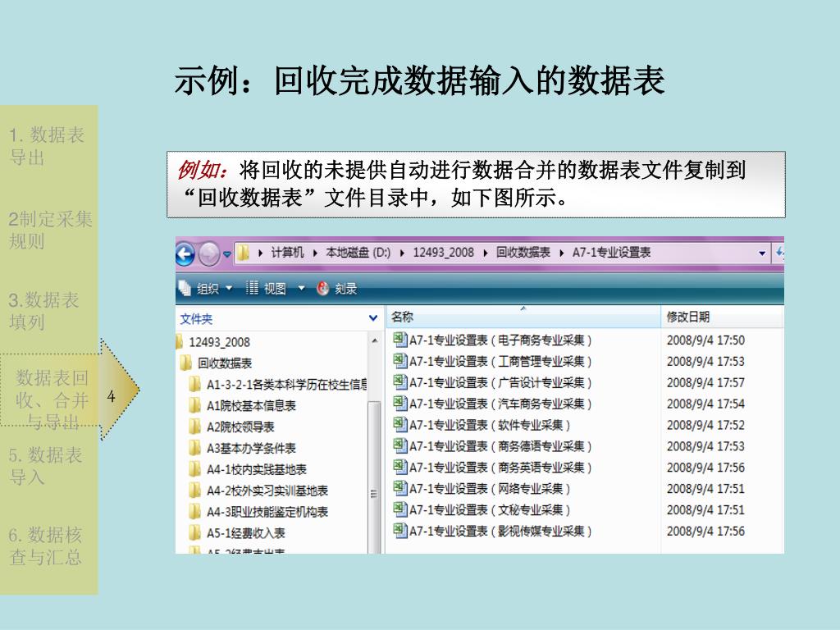Select file name A7-1专业设置表（汽车商务专业采集）
The width and height of the screenshot is (840, 630).
(x=500, y=404)
